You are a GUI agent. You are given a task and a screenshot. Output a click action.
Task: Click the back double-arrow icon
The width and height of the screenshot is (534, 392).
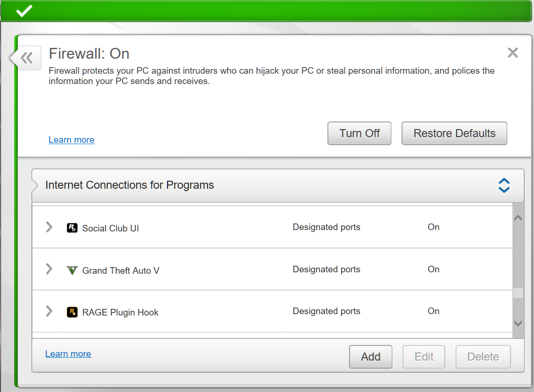click(x=27, y=58)
